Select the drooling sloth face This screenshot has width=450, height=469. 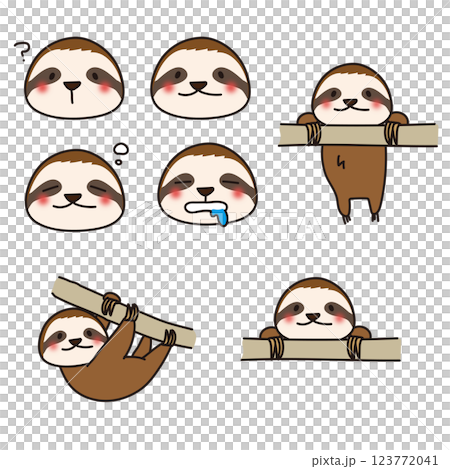coord(207,185)
